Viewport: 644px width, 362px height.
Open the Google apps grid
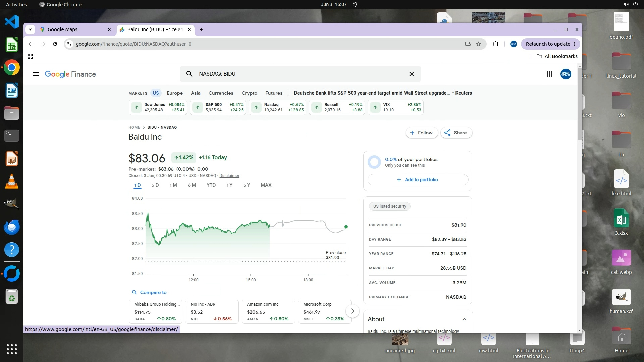pyautogui.click(x=549, y=74)
